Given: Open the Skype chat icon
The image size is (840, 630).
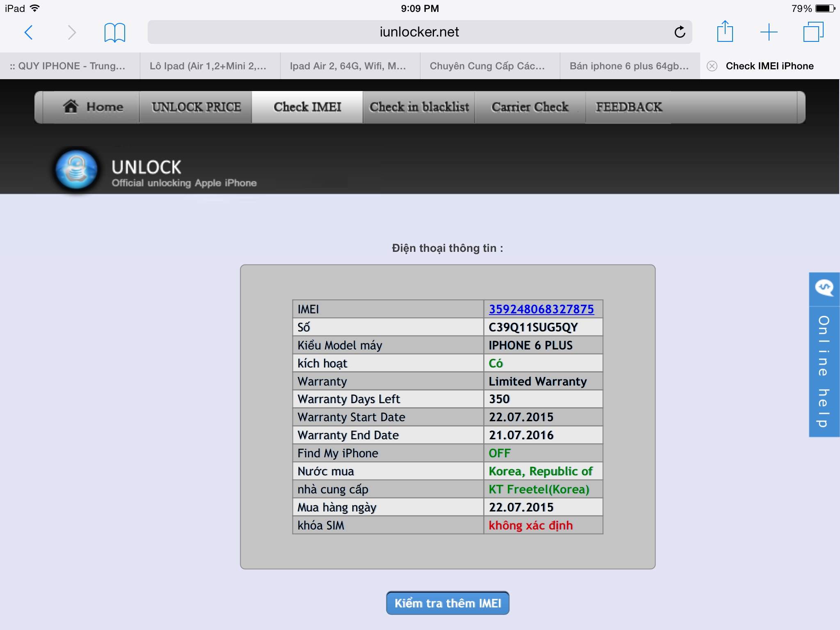Looking at the screenshot, I should pyautogui.click(x=824, y=288).
